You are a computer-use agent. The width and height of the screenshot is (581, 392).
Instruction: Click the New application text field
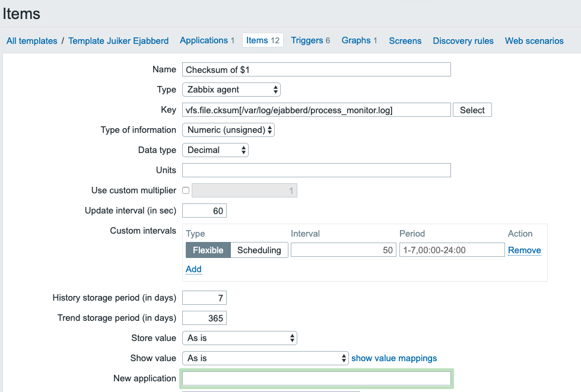pyautogui.click(x=316, y=378)
